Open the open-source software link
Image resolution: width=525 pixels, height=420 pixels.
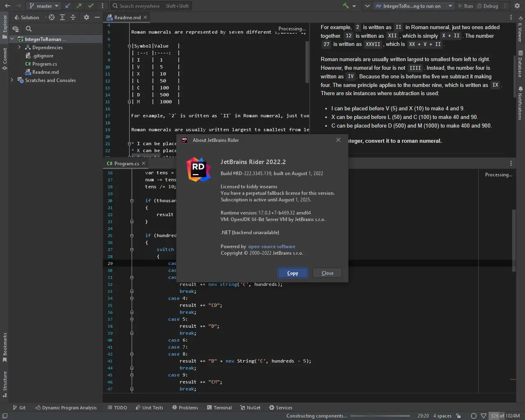272,247
